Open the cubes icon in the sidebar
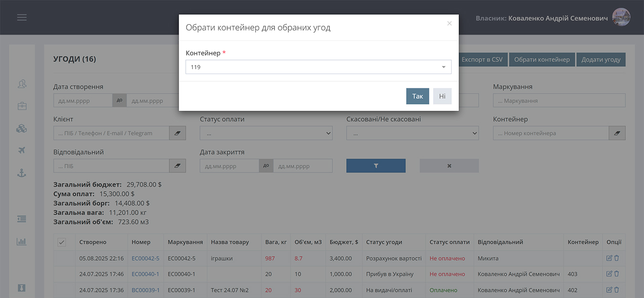This screenshot has height=298, width=644. (x=21, y=128)
